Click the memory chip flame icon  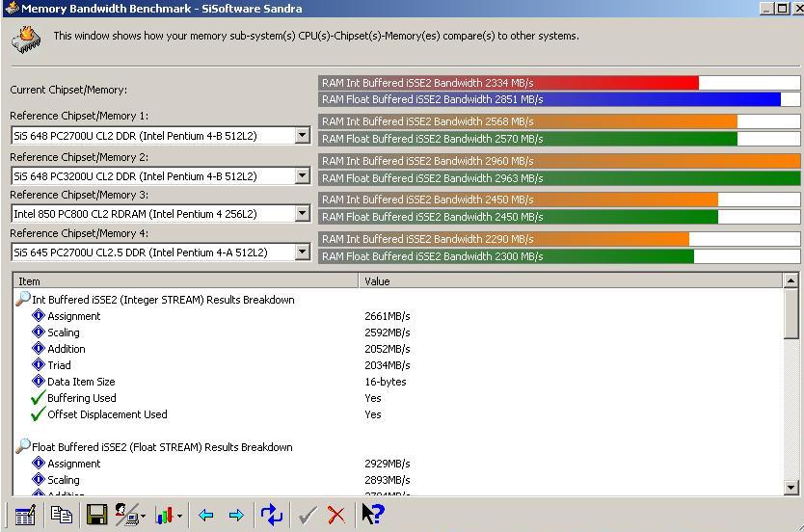pyautogui.click(x=26, y=40)
